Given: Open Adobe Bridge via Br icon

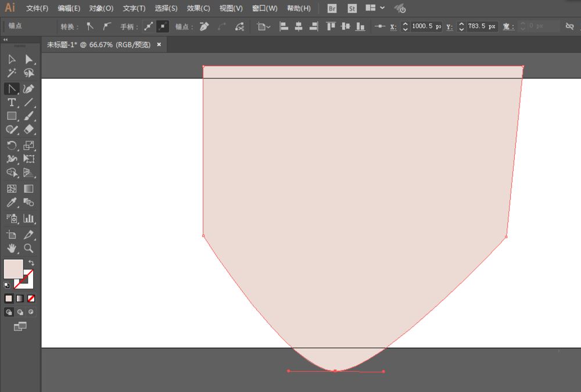Looking at the screenshot, I should coord(332,9).
